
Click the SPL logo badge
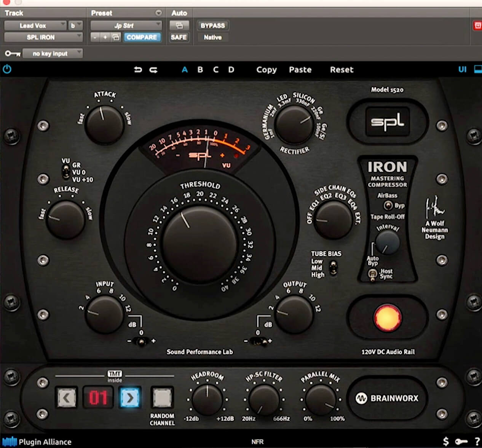[x=387, y=122]
